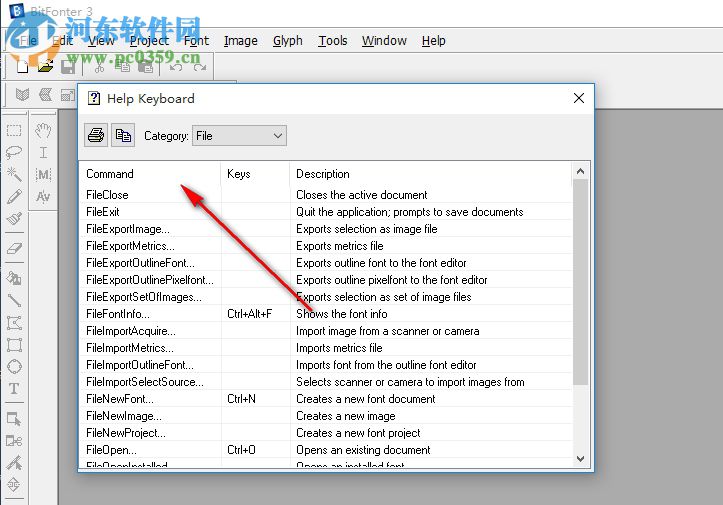Click the Keys column header
Screen dimensions: 723x505
click(x=255, y=174)
